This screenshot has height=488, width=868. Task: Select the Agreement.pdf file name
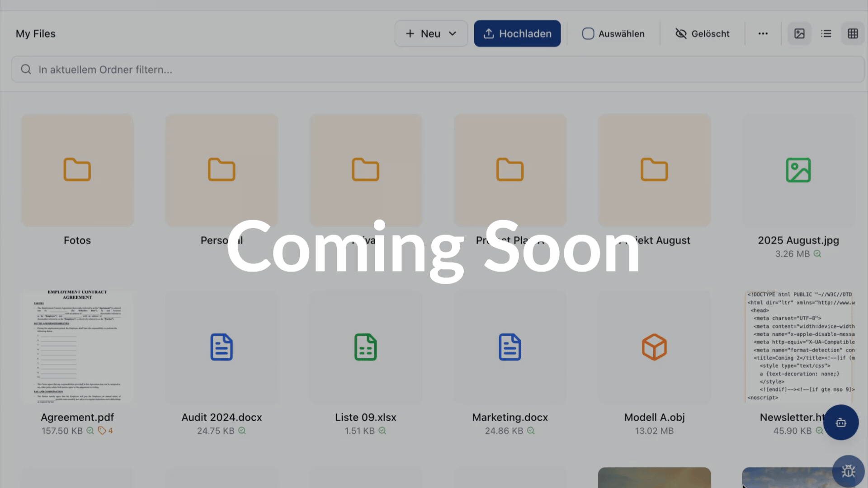77,418
